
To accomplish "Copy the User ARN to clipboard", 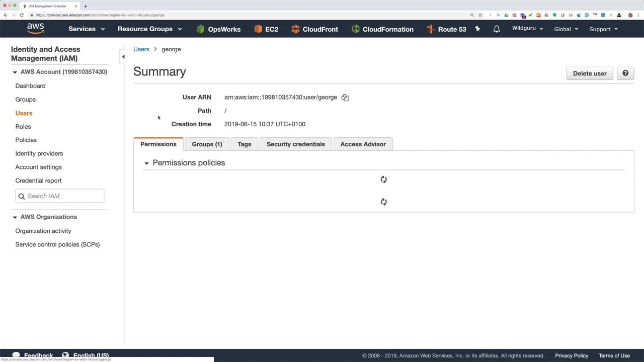I will coord(345,98).
